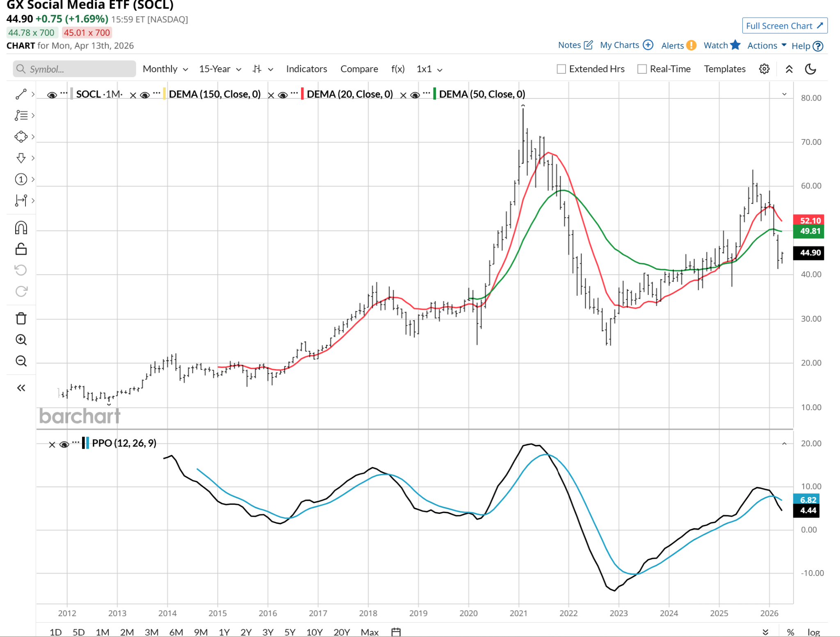Image resolution: width=840 pixels, height=637 pixels.
Task: Select the 5Y time range tab
Action: click(290, 632)
